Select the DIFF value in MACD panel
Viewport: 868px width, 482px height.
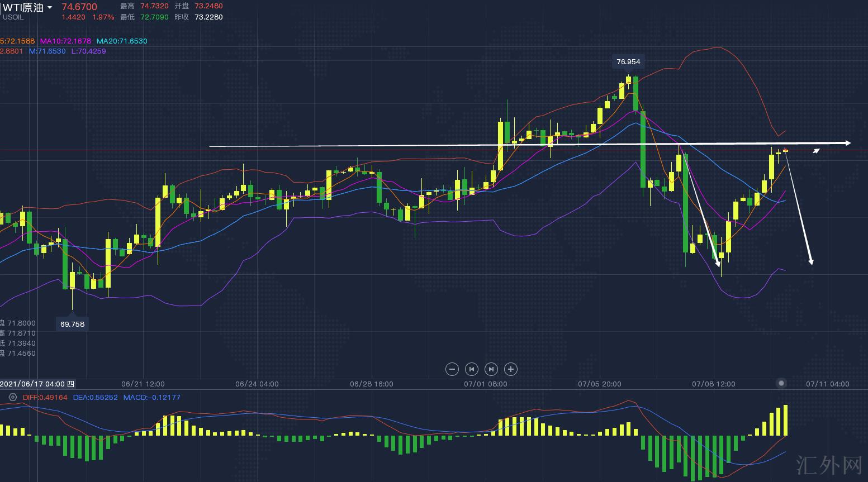[x=45, y=397]
